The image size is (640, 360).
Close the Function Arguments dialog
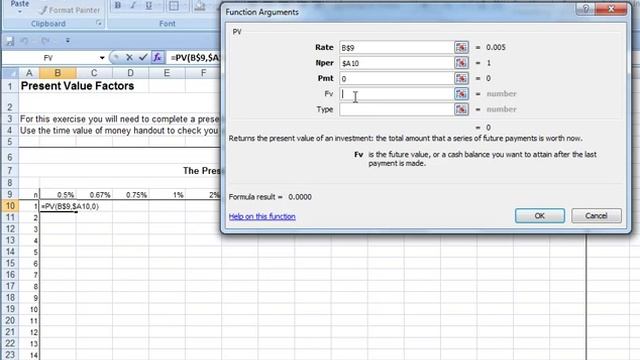(x=611, y=9)
